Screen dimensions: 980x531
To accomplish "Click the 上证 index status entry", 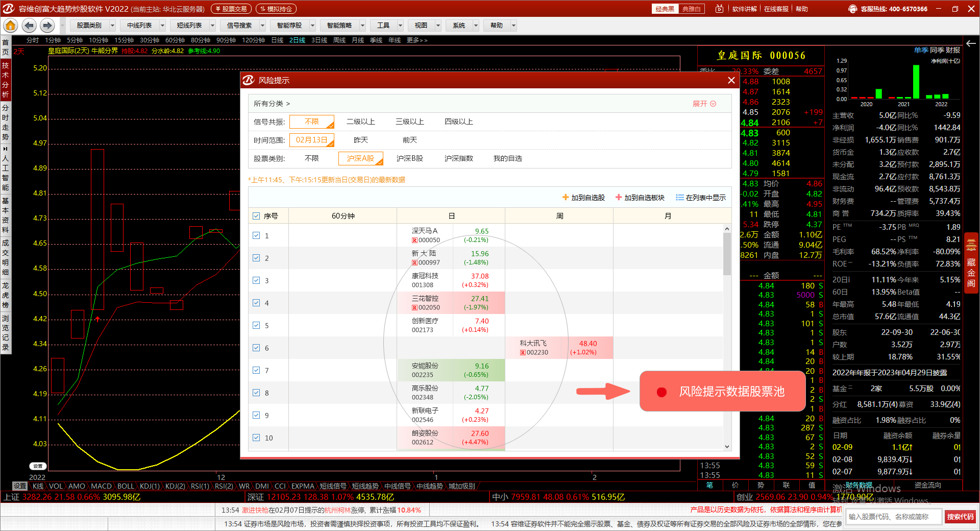I will point(71,497).
